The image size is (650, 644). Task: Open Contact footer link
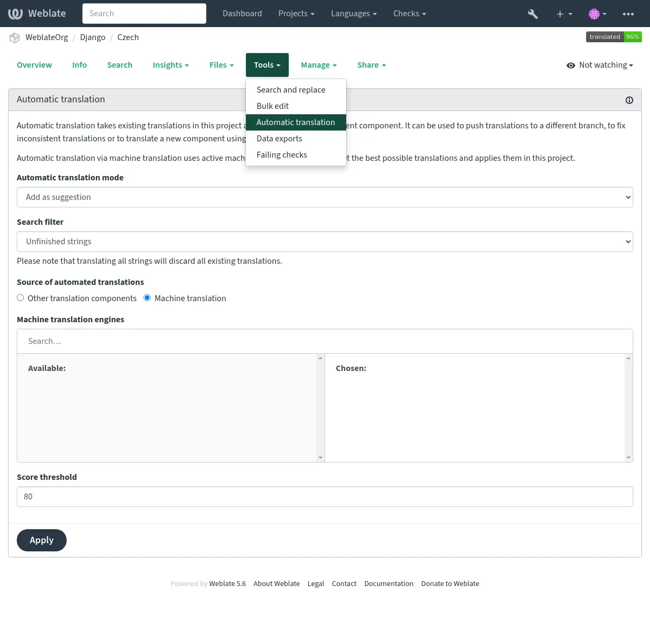click(344, 583)
